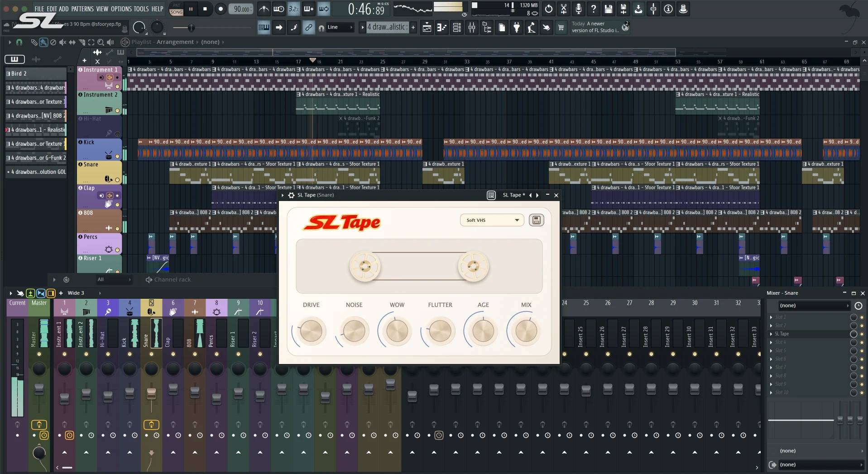The height and width of the screenshot is (474, 868).
Task: Click the SL Tape DRIVE knob
Action: [x=311, y=330]
